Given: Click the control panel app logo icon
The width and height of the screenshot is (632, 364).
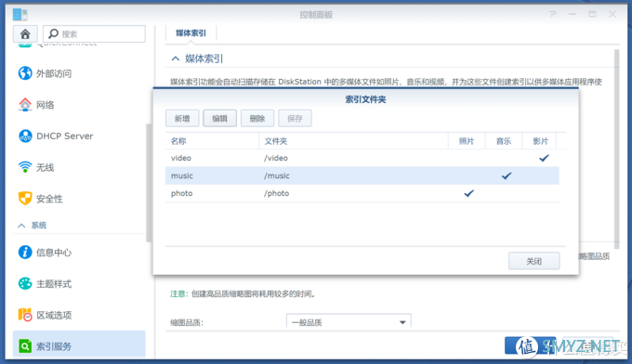Looking at the screenshot, I should (x=20, y=15).
